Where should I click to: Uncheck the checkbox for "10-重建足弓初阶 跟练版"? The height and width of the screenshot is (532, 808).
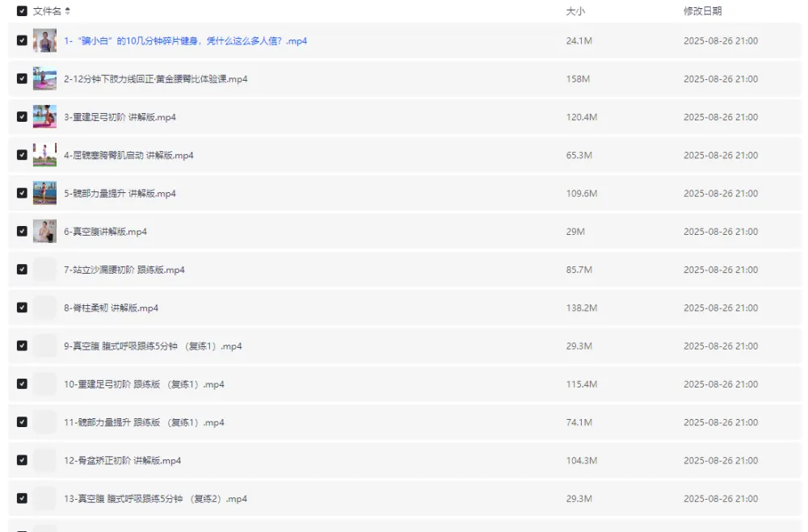(x=22, y=383)
